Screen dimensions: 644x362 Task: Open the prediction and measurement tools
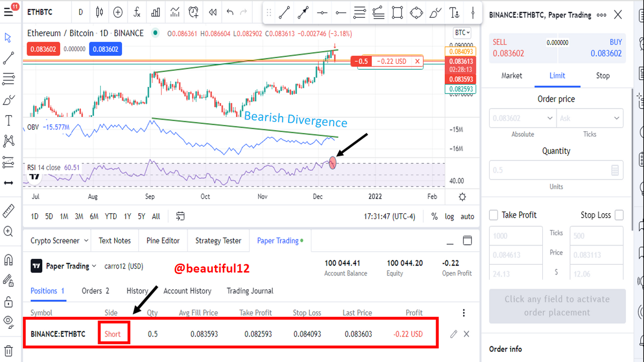tap(9, 162)
